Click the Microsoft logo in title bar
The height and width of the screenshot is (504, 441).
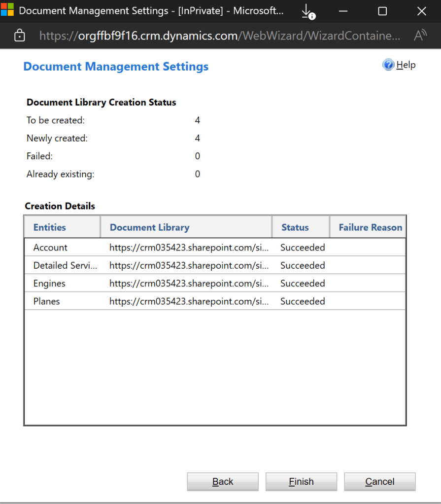coord(7,11)
